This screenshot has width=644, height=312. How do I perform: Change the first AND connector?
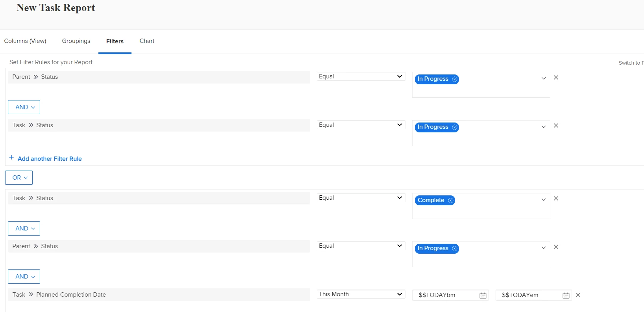coord(24,107)
